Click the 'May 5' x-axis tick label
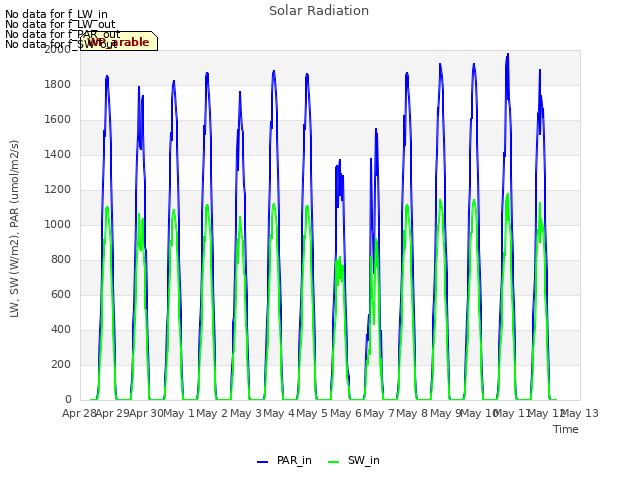 pyautogui.click(x=312, y=413)
